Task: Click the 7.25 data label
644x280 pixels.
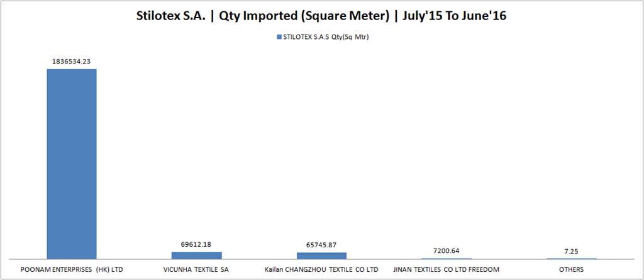Action: [x=572, y=250]
